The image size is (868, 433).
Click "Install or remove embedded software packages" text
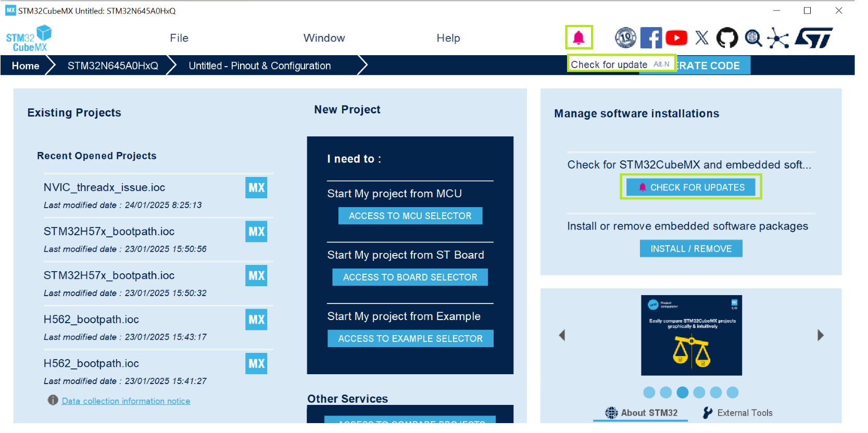tap(688, 226)
